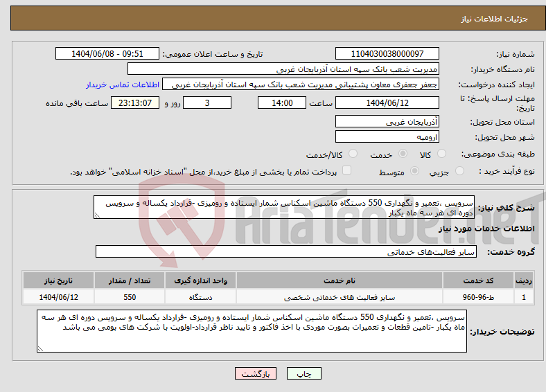Screen dimensions: 546x392
Task: Click the شهر محل تحویل label
Action: pyautogui.click(x=505, y=137)
